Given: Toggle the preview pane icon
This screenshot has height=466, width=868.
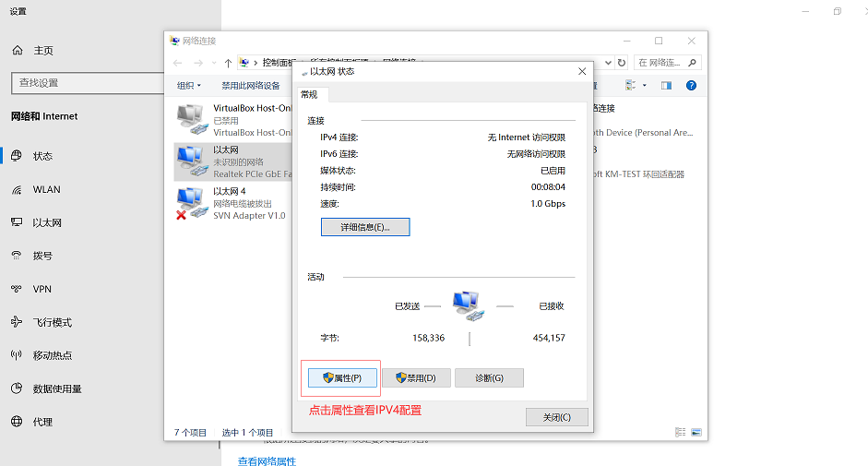Looking at the screenshot, I should 665,86.
